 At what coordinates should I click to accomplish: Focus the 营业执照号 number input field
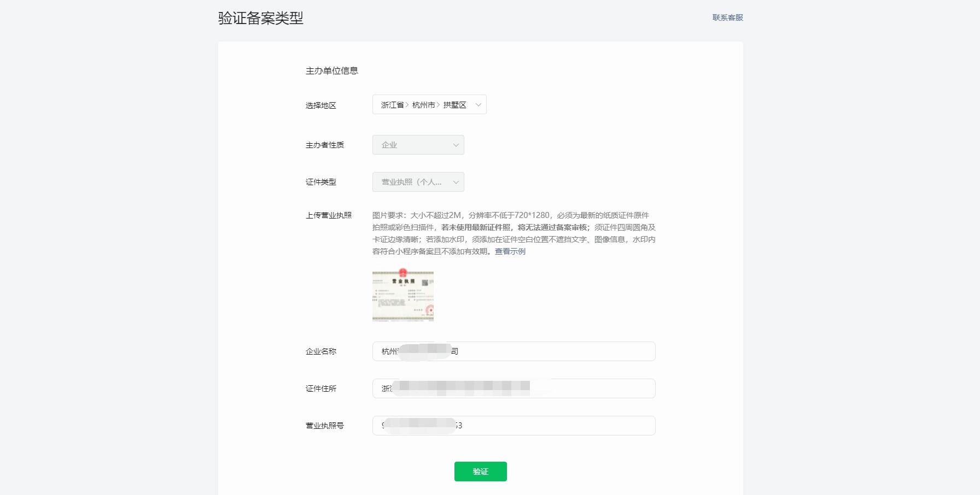(x=552, y=426)
